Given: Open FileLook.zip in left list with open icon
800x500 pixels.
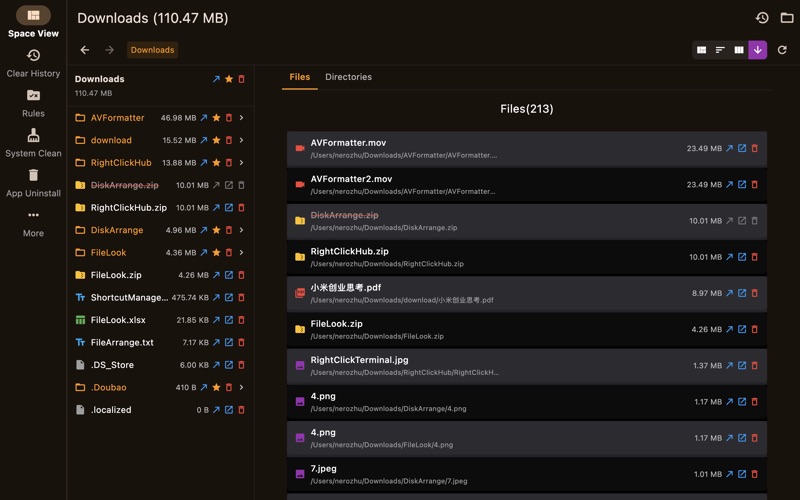Looking at the screenshot, I should 229,275.
